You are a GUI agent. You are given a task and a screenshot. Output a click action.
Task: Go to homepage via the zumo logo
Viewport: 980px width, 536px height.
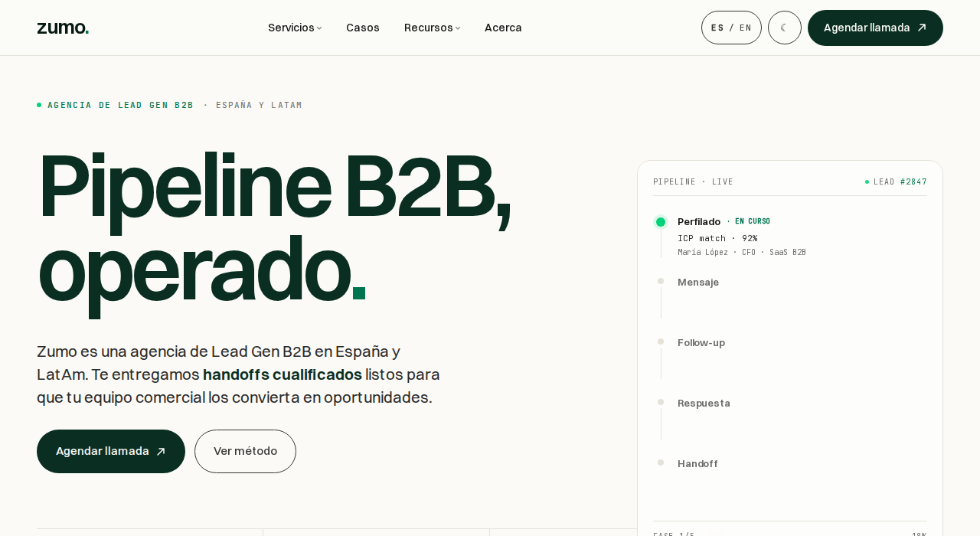point(63,28)
